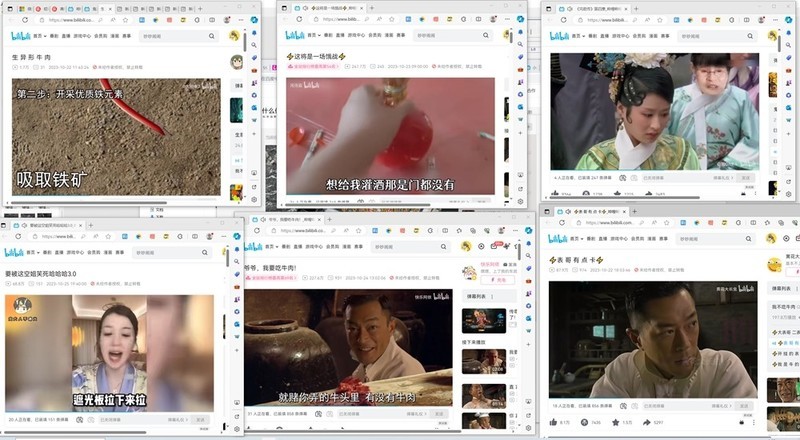
Task: Mute the 爷爷，我要吃牛肉 tab via its speaker icon
Action: tap(263, 219)
